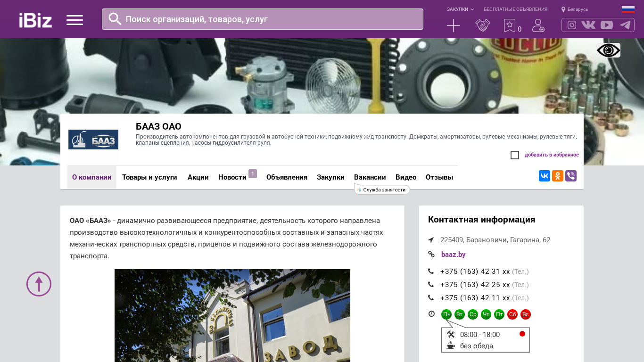Toggle accessibility view eye icon
The image size is (644, 362).
click(609, 50)
